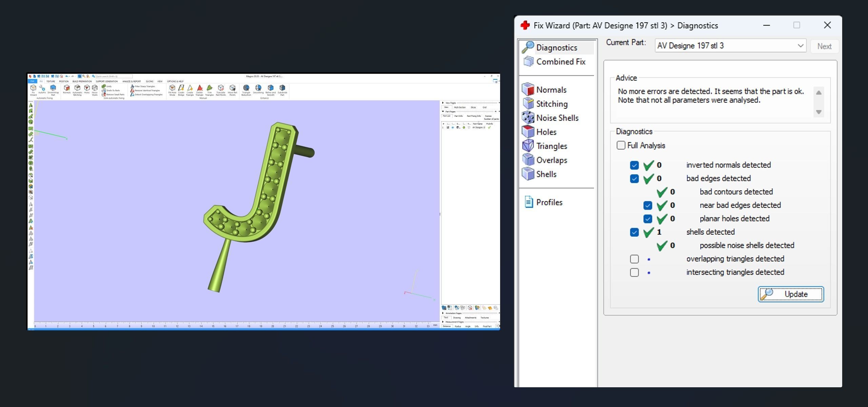Open the Part Info tab
868x407 pixels.
click(458, 116)
